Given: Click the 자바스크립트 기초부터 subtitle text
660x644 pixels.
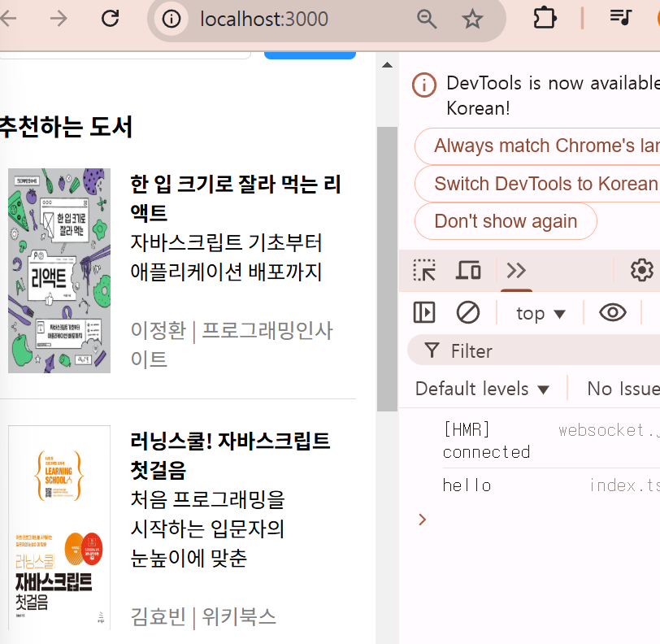Looking at the screenshot, I should [226, 242].
